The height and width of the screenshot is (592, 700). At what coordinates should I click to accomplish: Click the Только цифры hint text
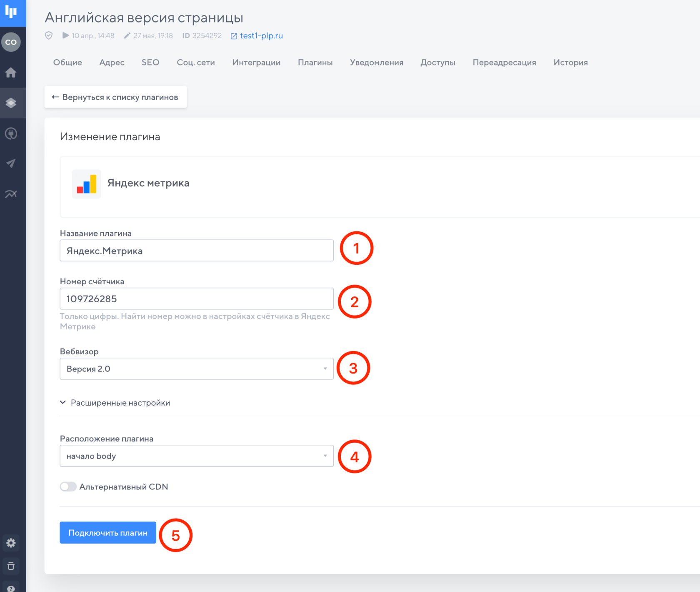[195, 321]
